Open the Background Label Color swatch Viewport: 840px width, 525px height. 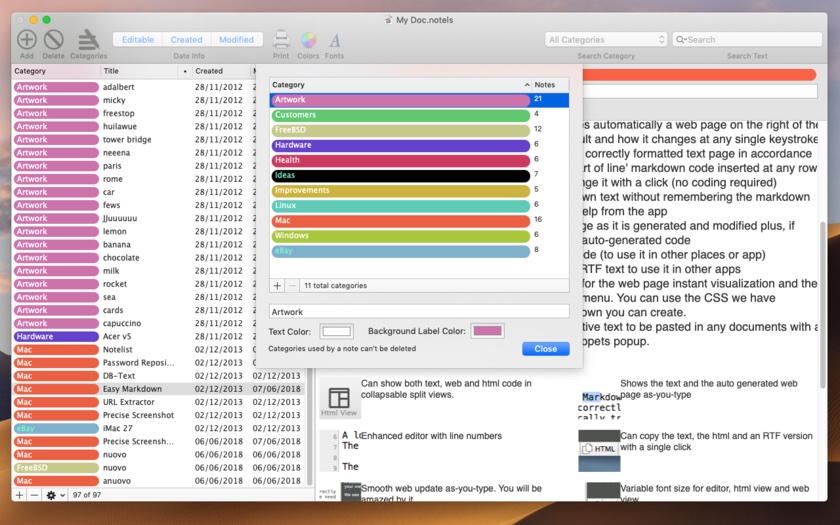[x=488, y=331]
